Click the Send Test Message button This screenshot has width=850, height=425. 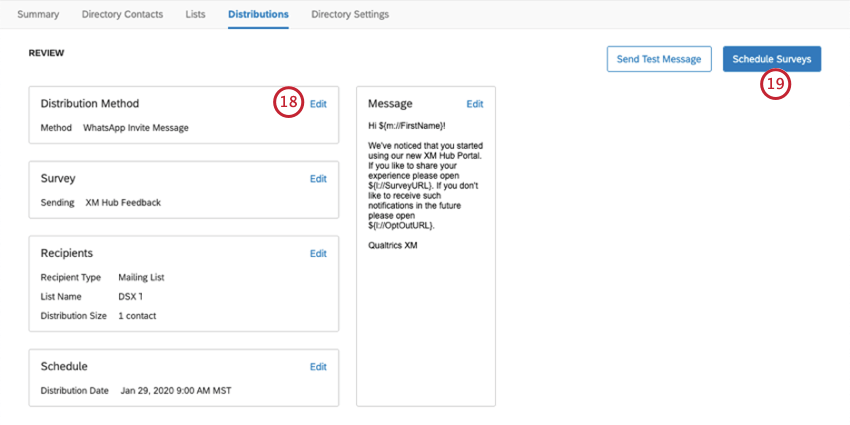tap(659, 59)
